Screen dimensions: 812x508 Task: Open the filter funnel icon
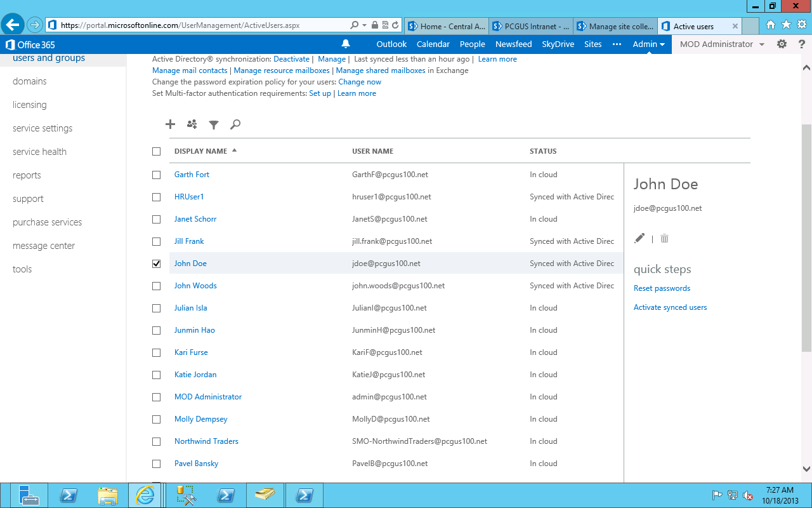tap(213, 124)
